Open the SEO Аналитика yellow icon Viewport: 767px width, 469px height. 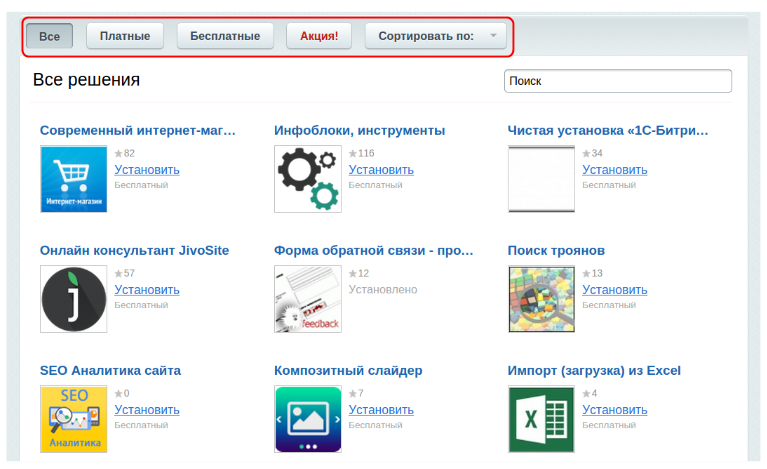[74, 419]
